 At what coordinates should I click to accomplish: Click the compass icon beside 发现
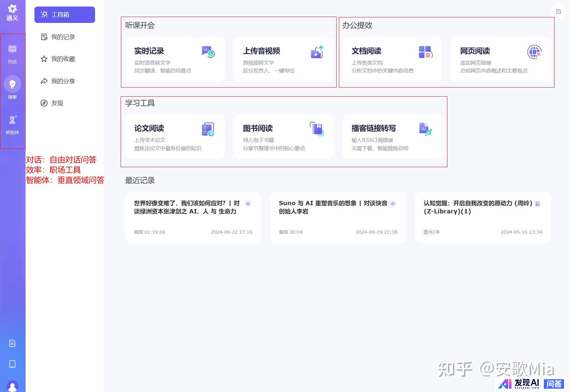tap(44, 103)
